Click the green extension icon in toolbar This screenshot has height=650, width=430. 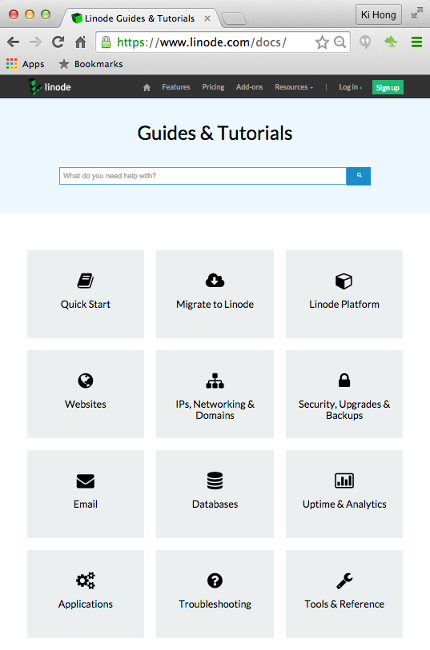pyautogui.click(x=391, y=42)
